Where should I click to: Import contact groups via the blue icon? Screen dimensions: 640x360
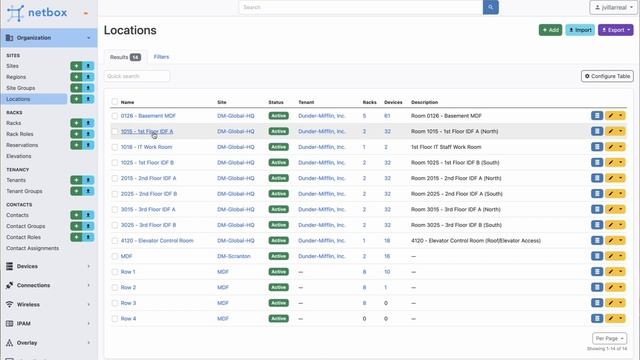click(x=88, y=226)
